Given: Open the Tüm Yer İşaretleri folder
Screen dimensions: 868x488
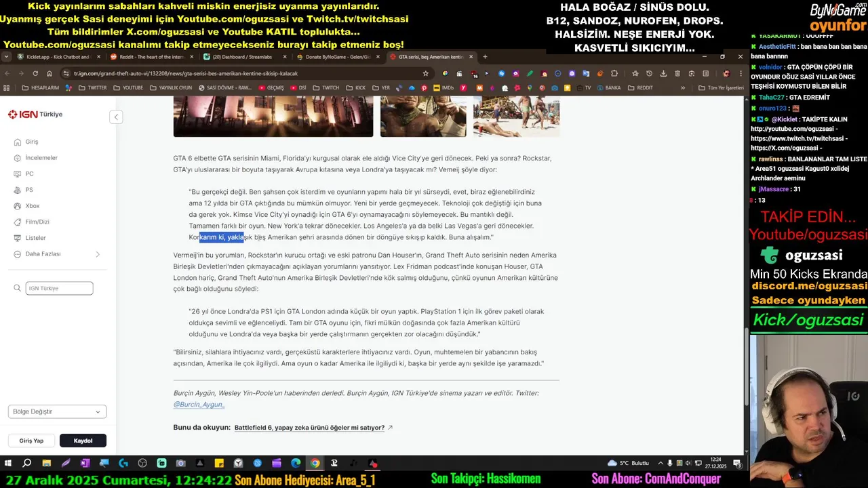Looking at the screenshot, I should [x=720, y=87].
